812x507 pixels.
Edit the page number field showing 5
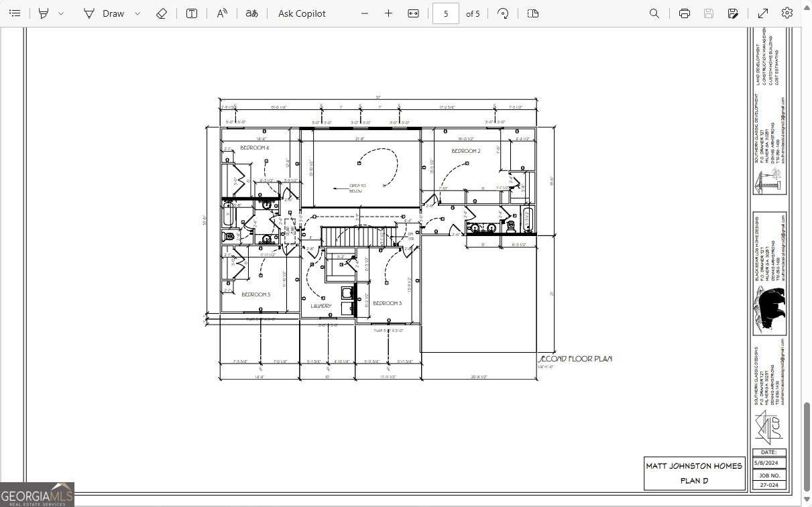(x=446, y=13)
